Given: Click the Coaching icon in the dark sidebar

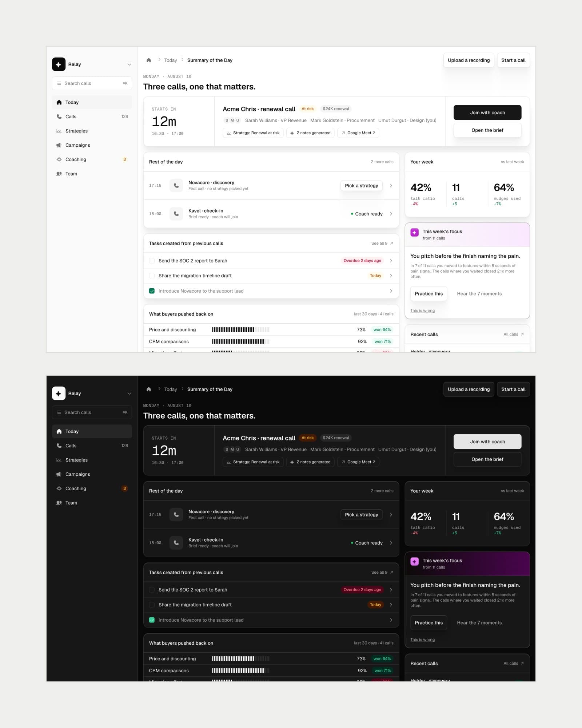Looking at the screenshot, I should tap(59, 488).
